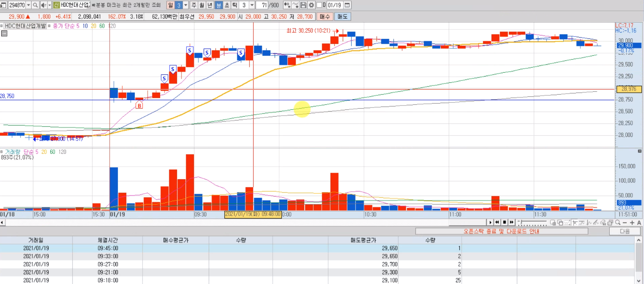Click the table scrollbar down arrow
This screenshot has height=284, width=644.
(639, 281)
